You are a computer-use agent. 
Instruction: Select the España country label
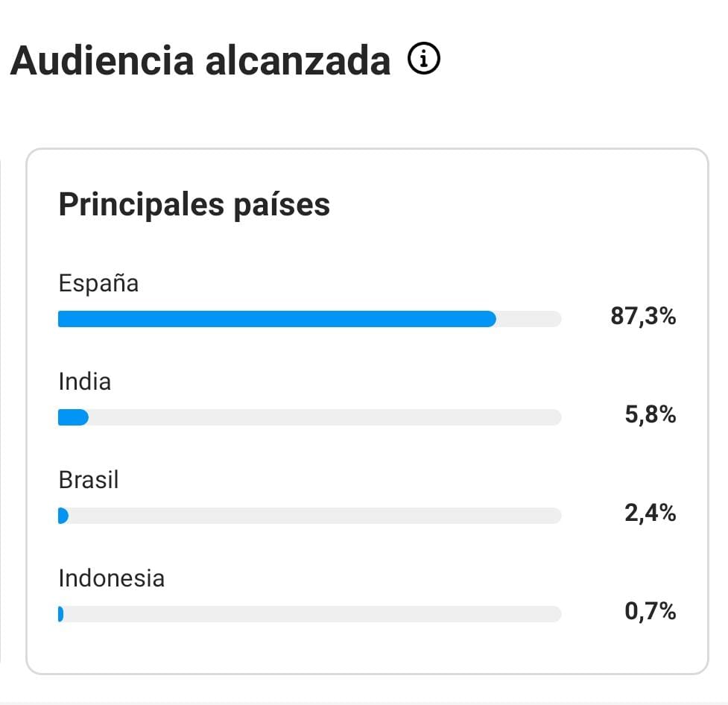pyautogui.click(x=98, y=283)
